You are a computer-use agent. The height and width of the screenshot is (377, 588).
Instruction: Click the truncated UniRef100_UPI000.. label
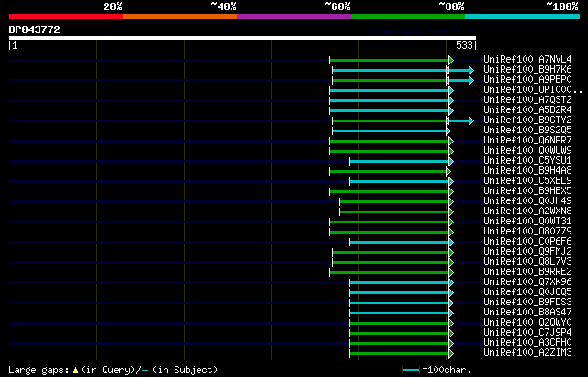(533, 90)
